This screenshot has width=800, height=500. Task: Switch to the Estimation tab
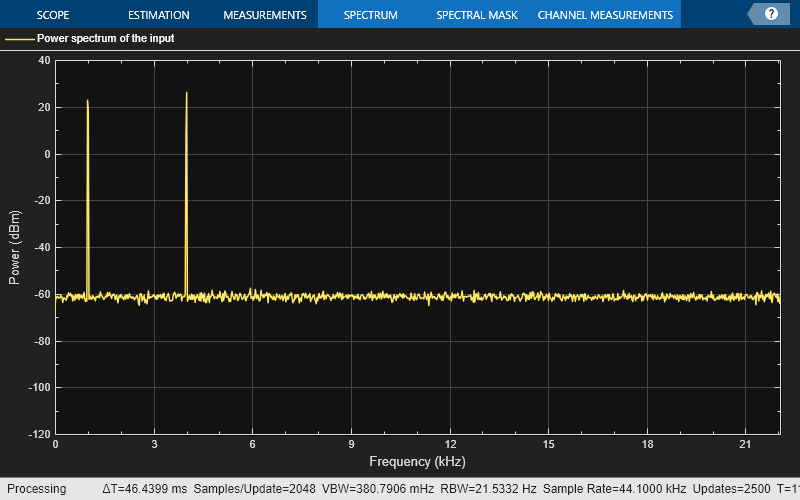tap(159, 15)
